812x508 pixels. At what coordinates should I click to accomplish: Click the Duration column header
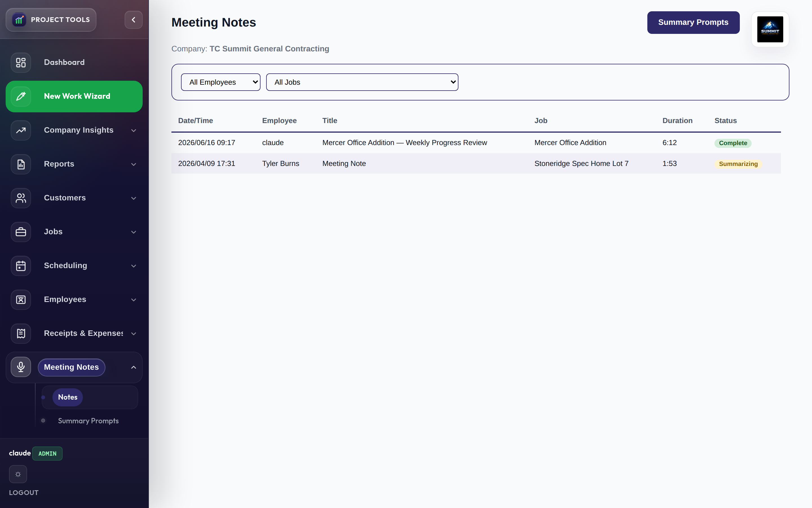(x=677, y=121)
